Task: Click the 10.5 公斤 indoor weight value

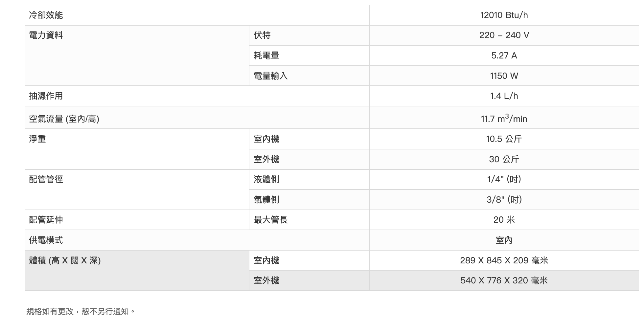Action: pos(504,139)
